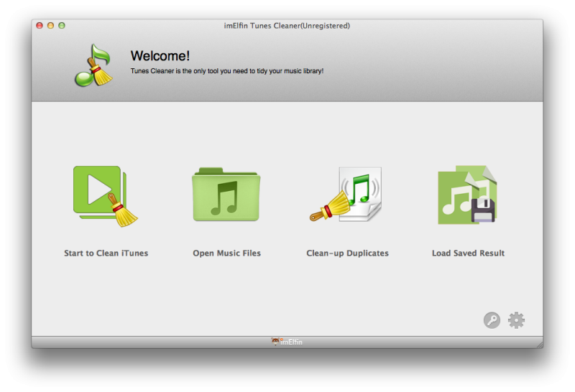This screenshot has height=392, width=575.
Task: Close the window with the red button
Action: [x=40, y=26]
